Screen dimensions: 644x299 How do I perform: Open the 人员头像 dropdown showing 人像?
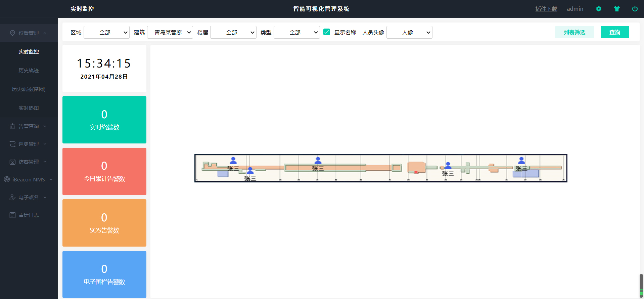(x=409, y=32)
